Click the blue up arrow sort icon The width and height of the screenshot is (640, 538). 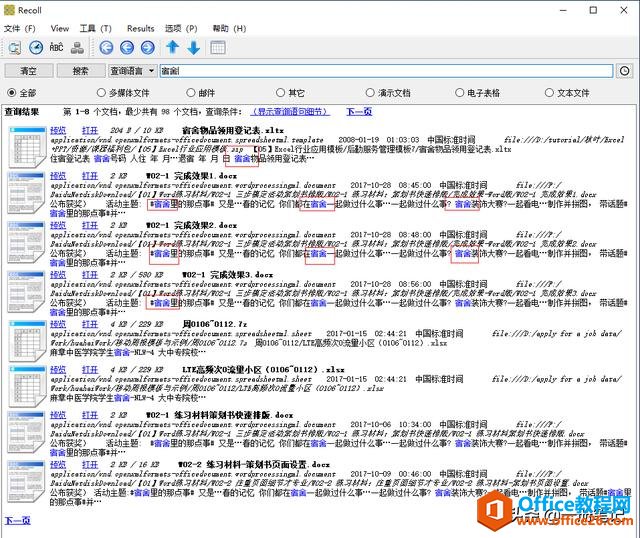click(x=173, y=47)
